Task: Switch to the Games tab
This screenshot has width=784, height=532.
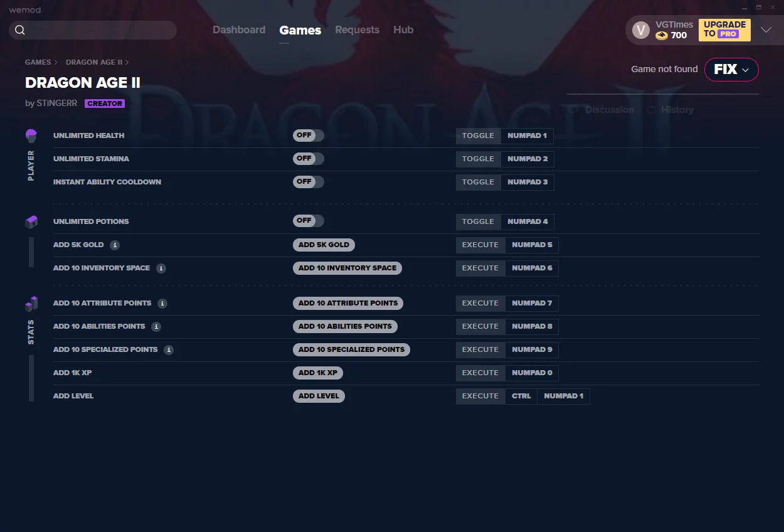Action: (x=300, y=30)
